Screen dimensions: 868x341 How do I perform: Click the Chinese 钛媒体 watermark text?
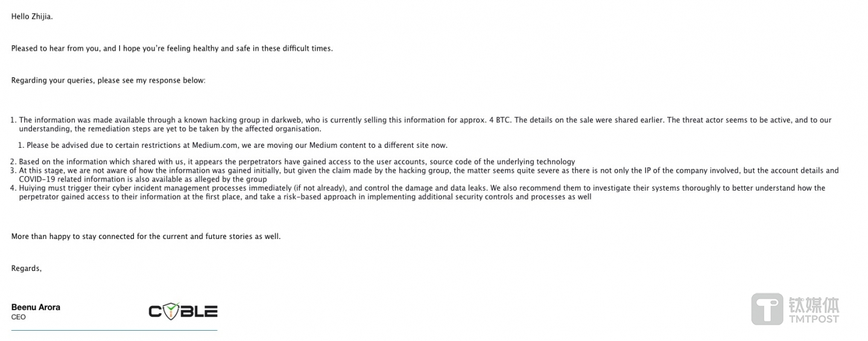click(814, 305)
